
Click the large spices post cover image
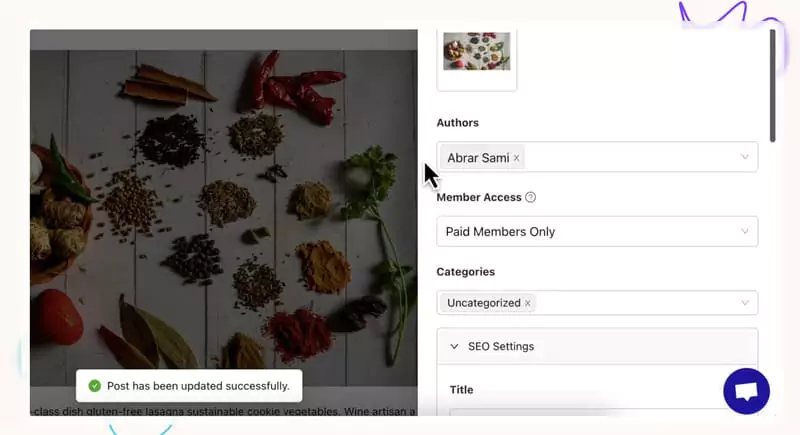pos(223,218)
